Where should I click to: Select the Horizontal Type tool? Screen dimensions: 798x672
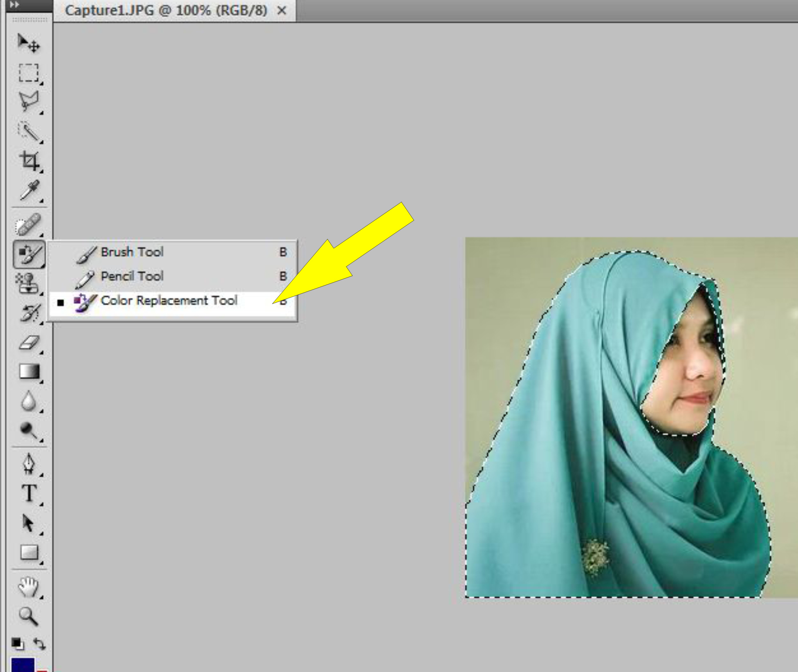pyautogui.click(x=29, y=493)
